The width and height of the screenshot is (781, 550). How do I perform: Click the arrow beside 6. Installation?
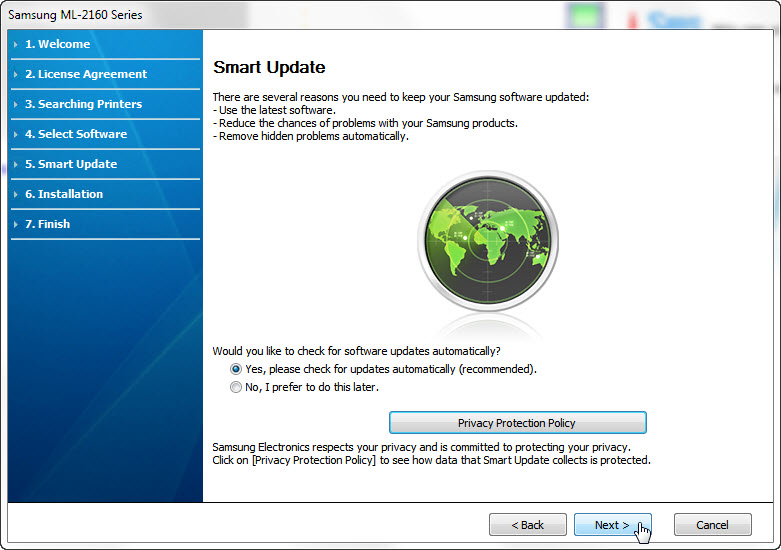(16, 195)
